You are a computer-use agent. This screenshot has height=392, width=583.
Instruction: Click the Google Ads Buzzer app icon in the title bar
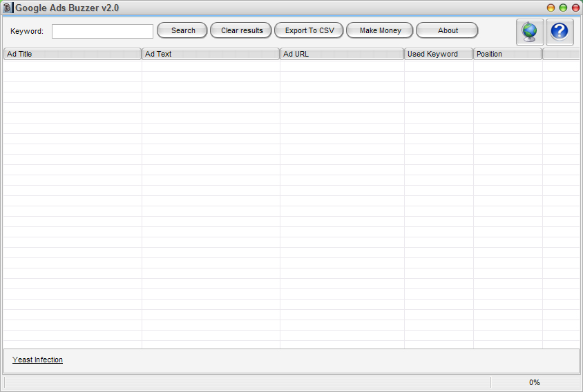point(8,8)
